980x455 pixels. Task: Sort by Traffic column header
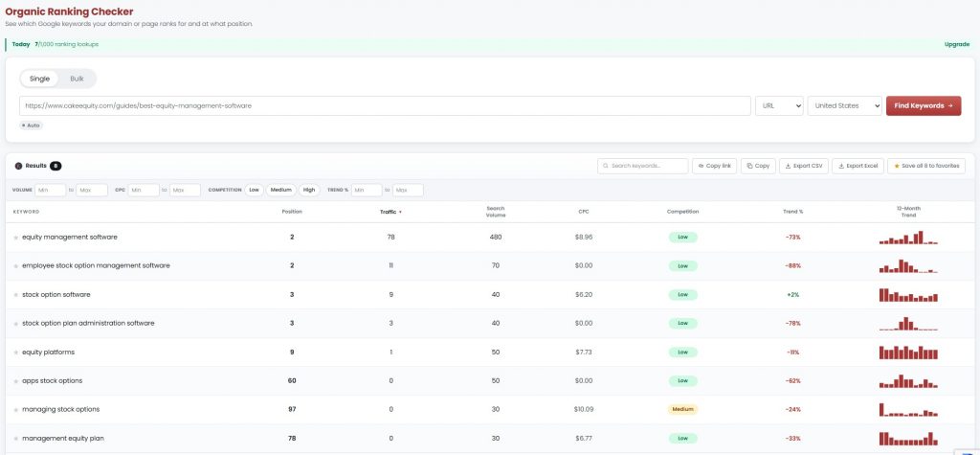click(390, 212)
